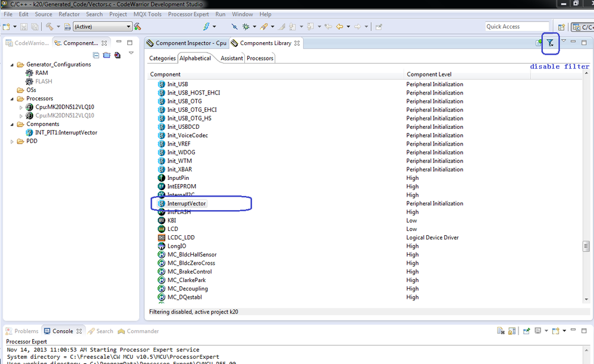Click the skip breakpoints toolbar icon
The height and width of the screenshot is (364, 594).
[x=234, y=27]
